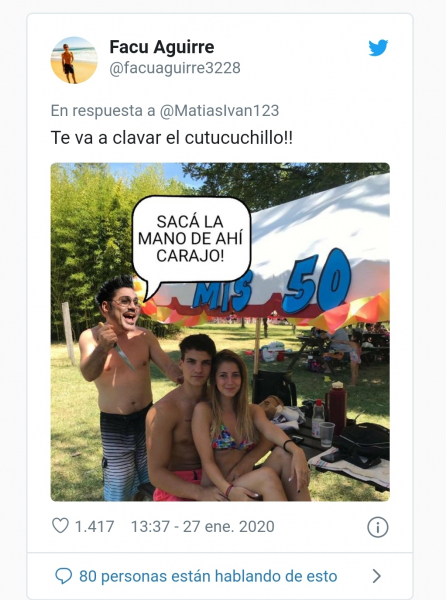The height and width of the screenshot is (600, 446).
Task: Like the tweet with heart icon
Action: click(x=60, y=526)
